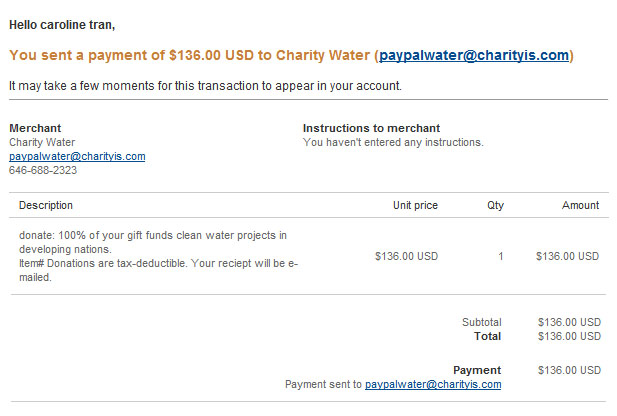The image size is (617, 416).
Task: Click the $136.00 USD unit price value
Action: [406, 256]
